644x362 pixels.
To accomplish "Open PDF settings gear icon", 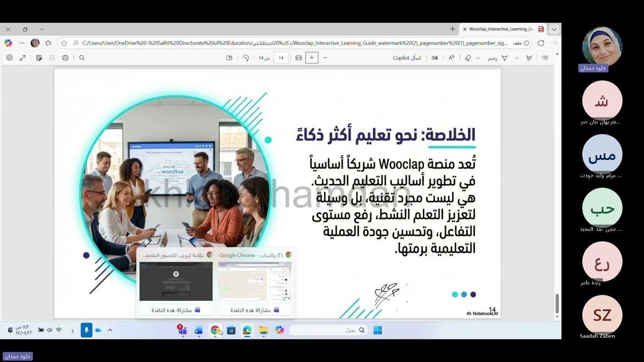I will 9,58.
